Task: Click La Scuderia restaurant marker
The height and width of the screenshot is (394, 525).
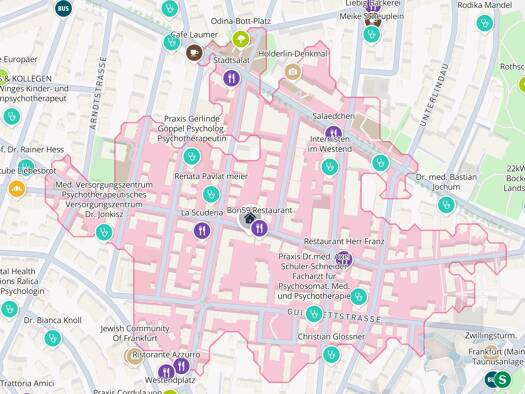Action: point(202,230)
